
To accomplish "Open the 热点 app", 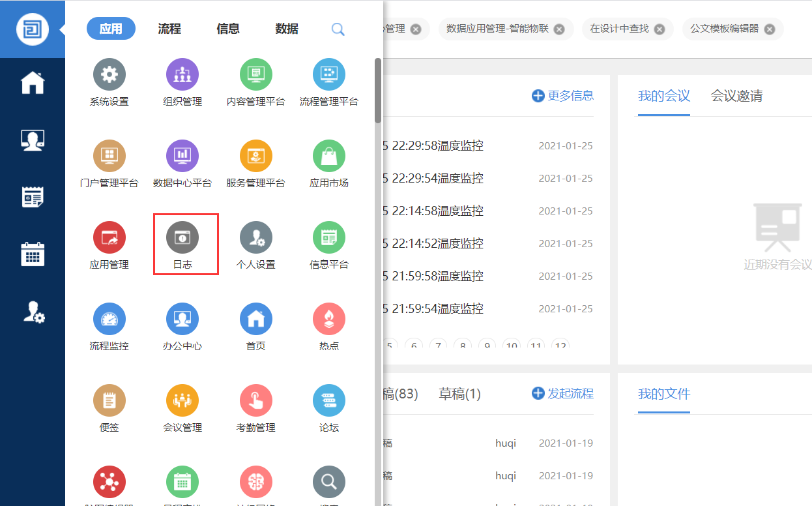I will pyautogui.click(x=329, y=327).
